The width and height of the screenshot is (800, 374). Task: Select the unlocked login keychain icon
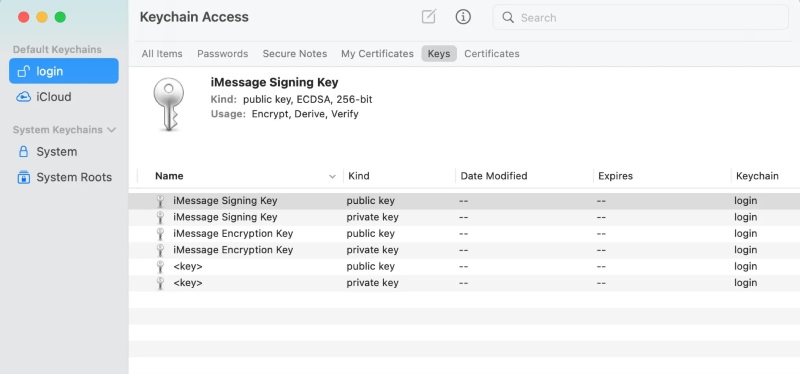pyautogui.click(x=23, y=71)
